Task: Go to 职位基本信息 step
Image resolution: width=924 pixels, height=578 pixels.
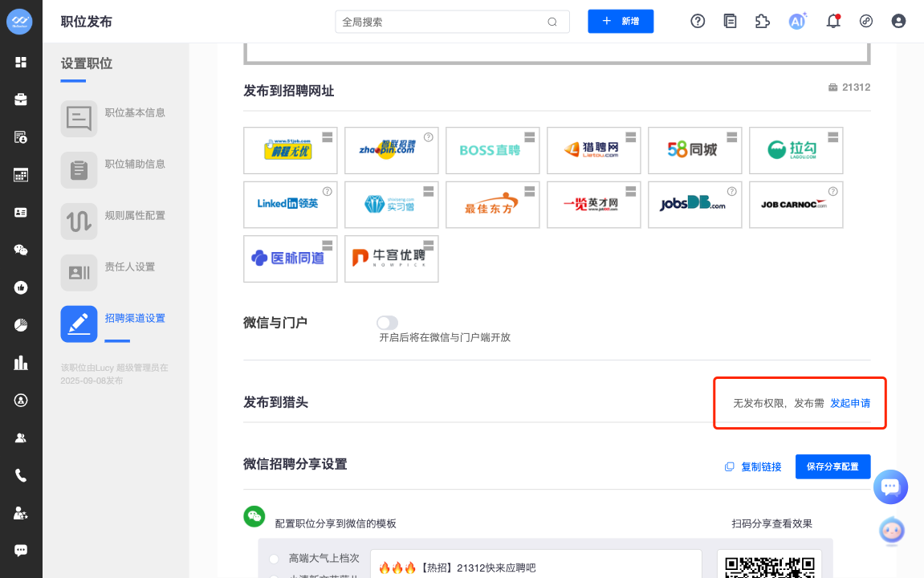Action: point(113,119)
